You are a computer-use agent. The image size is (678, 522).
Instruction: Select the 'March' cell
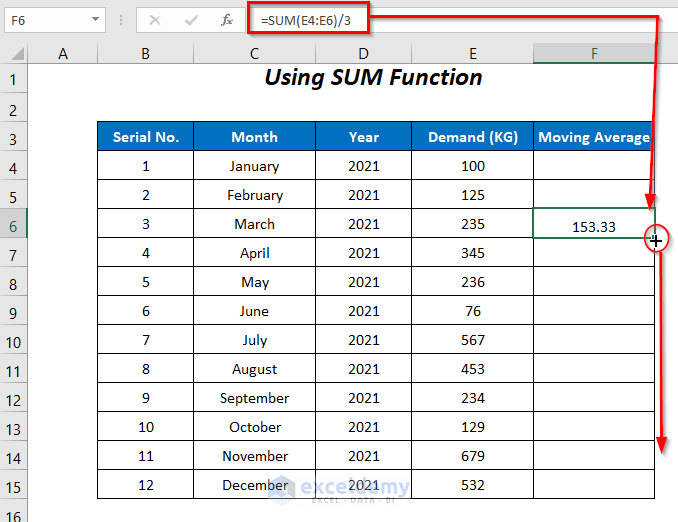click(254, 224)
